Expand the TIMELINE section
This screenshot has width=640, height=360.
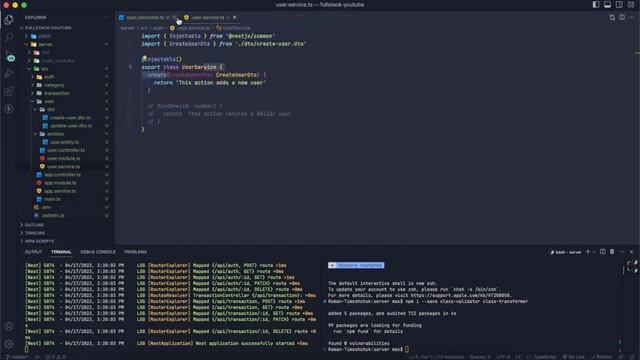[x=35, y=233]
